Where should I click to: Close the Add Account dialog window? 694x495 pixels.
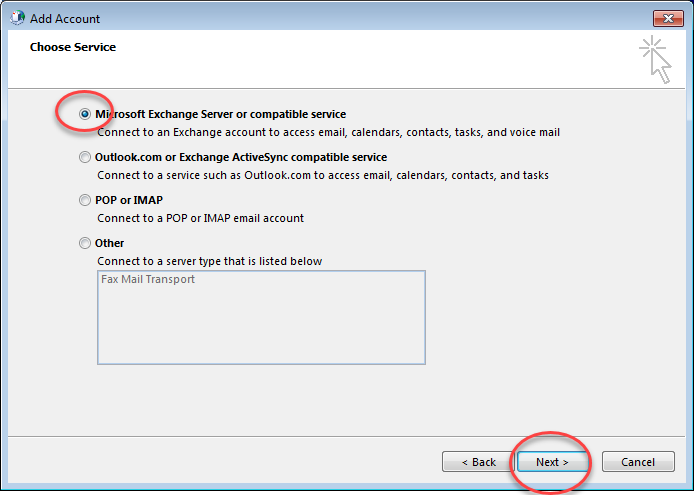(668, 18)
